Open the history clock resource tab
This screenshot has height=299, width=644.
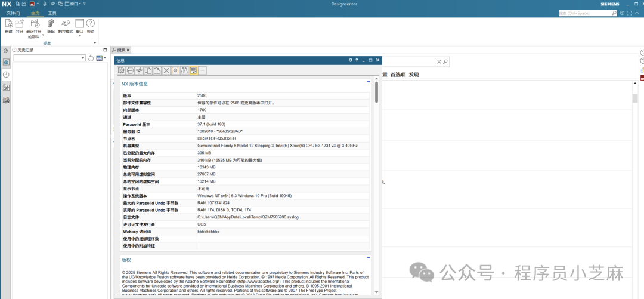pyautogui.click(x=6, y=75)
